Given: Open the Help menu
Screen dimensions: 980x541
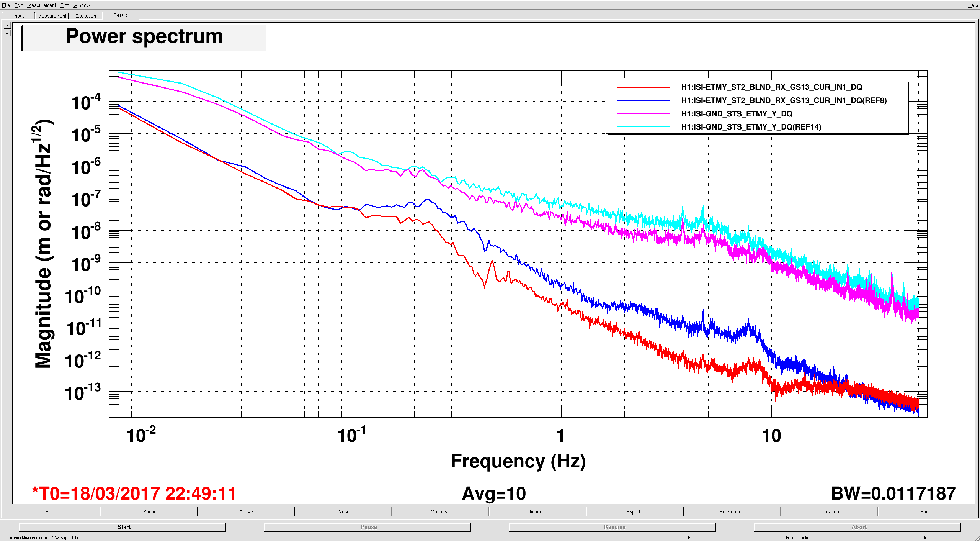Looking at the screenshot, I should coord(972,5).
